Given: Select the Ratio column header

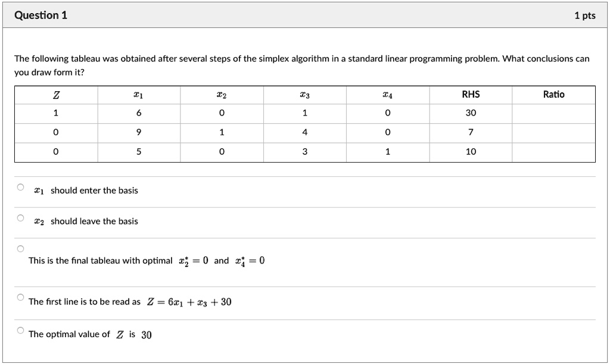Looking at the screenshot, I should [x=553, y=94].
